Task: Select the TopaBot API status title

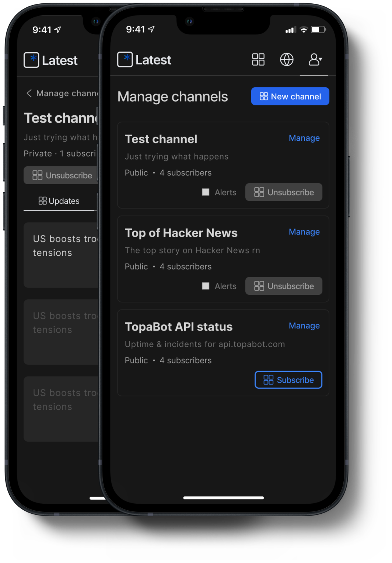Action: pos(179,327)
